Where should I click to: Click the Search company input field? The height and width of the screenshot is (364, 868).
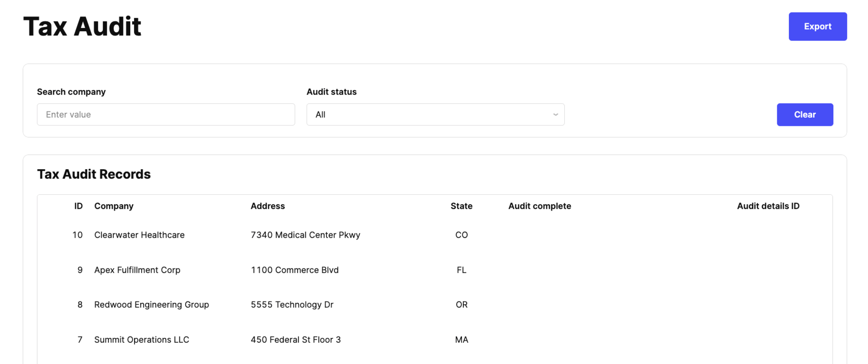click(165, 114)
